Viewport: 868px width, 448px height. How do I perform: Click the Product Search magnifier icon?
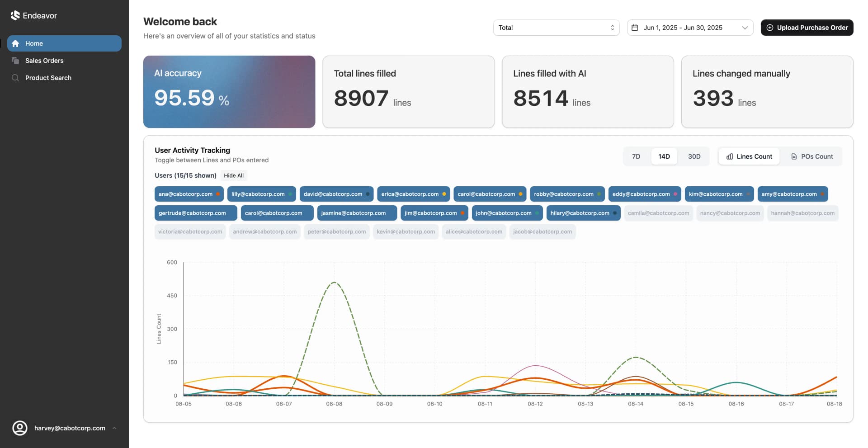click(x=16, y=78)
